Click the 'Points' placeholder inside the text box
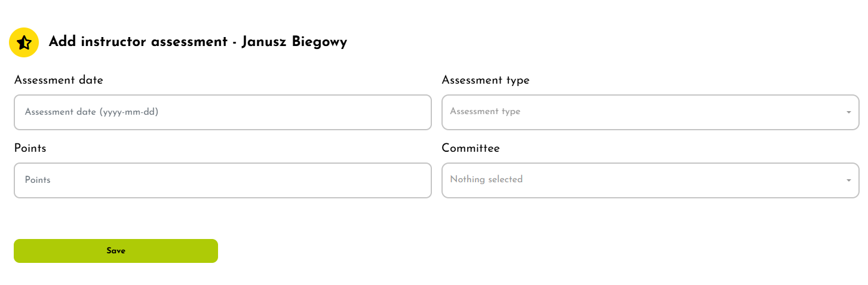The image size is (868, 285). pyautogui.click(x=38, y=180)
